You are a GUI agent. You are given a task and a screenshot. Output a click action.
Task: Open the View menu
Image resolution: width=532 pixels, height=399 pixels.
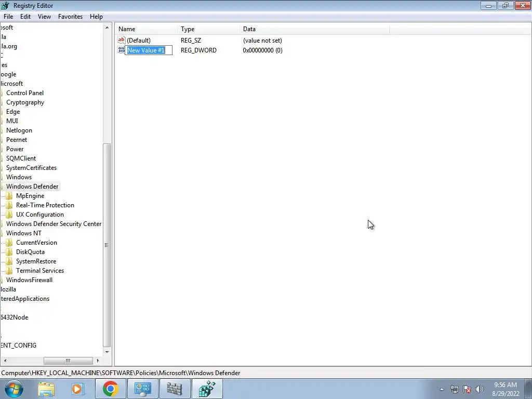[44, 17]
